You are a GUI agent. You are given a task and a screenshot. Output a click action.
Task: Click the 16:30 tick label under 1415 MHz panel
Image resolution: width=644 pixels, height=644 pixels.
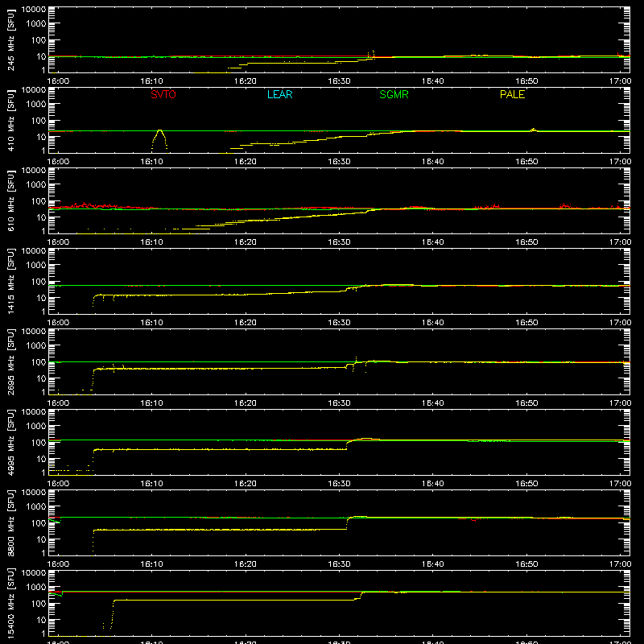(339, 323)
